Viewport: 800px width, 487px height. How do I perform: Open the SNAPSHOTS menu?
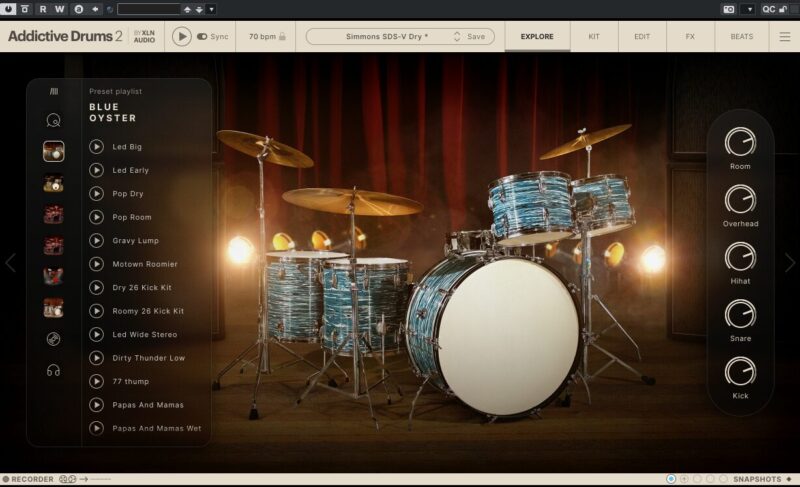757,479
